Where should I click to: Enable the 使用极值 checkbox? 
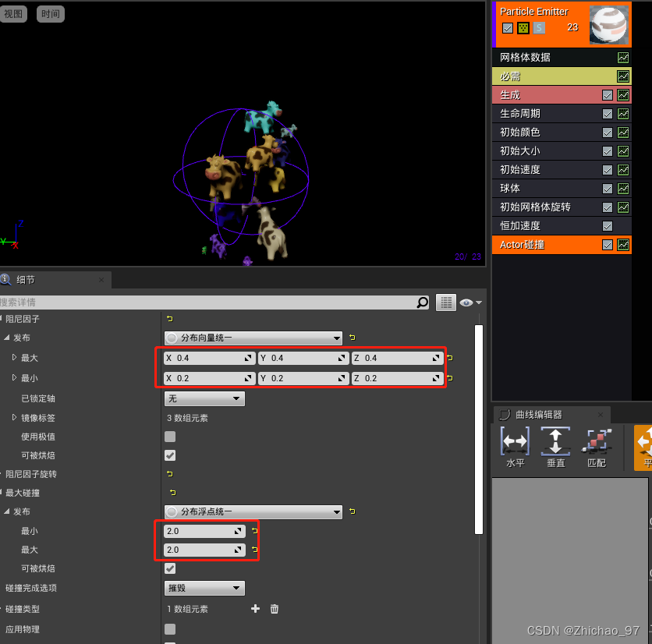coord(170,437)
